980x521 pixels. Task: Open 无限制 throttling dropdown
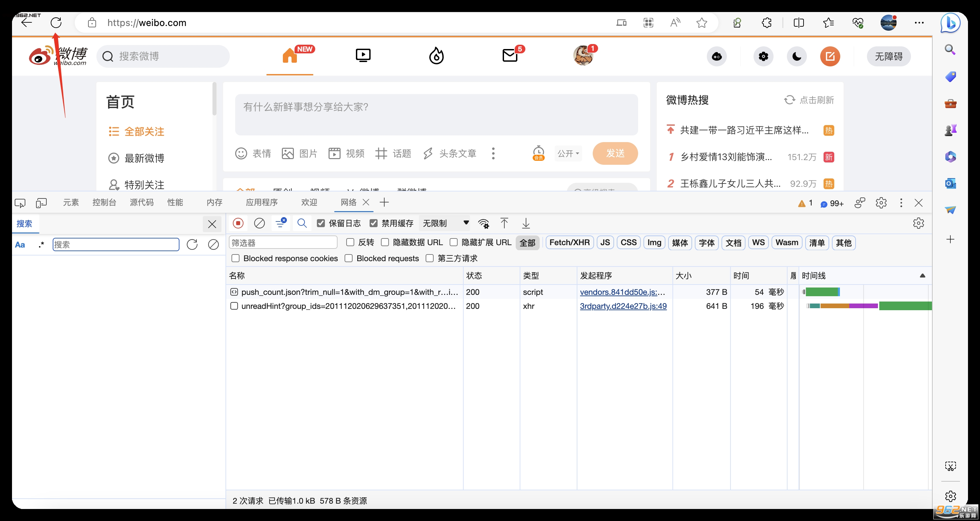point(445,223)
